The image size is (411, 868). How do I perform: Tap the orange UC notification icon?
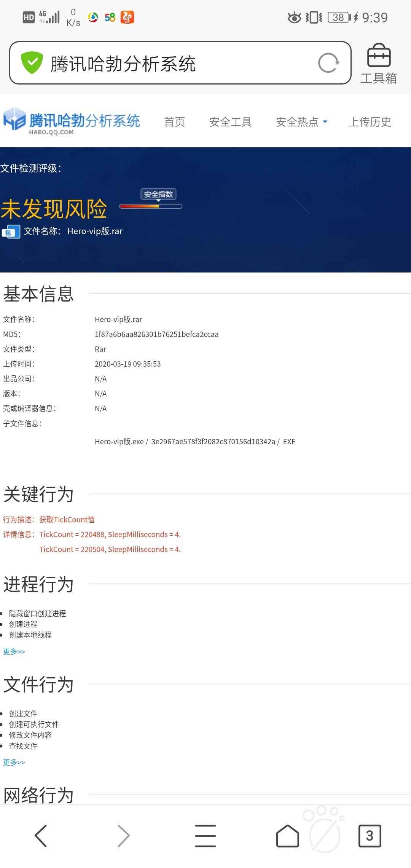127,17
